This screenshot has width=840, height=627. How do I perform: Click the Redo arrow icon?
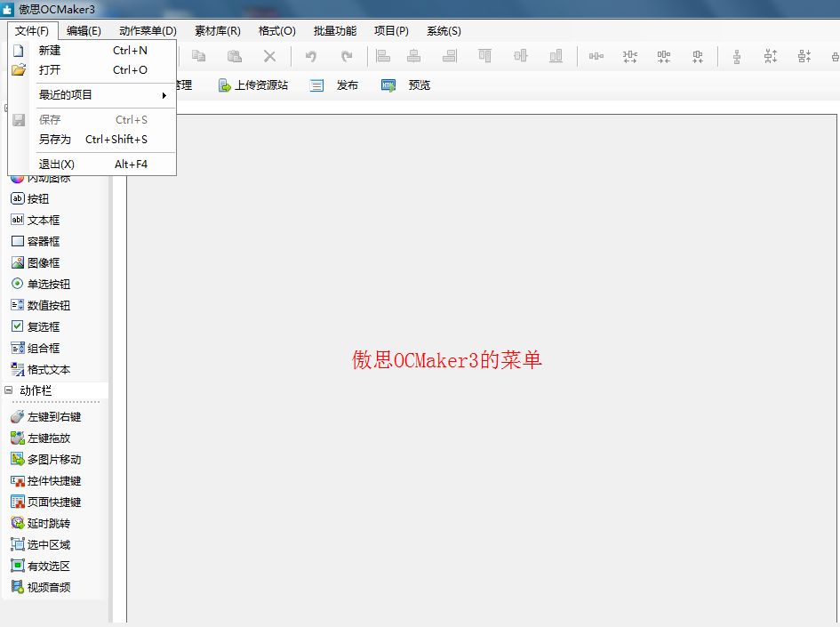tap(347, 56)
